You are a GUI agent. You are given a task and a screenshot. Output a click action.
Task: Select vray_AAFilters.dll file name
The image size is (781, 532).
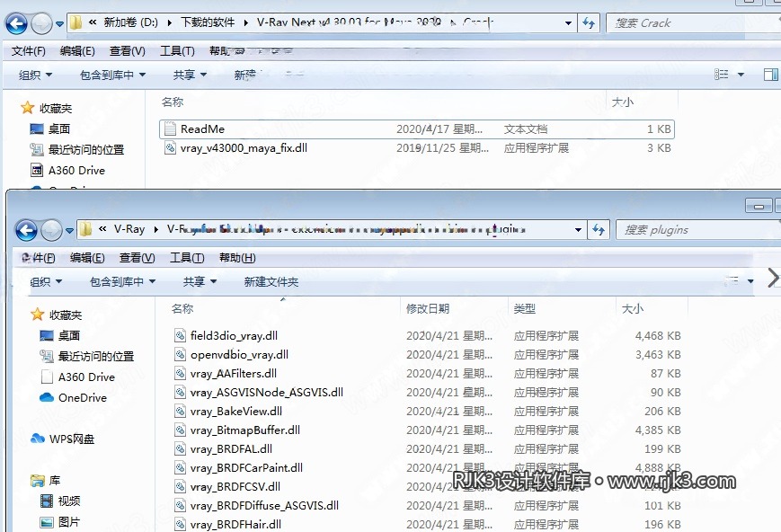click(233, 373)
